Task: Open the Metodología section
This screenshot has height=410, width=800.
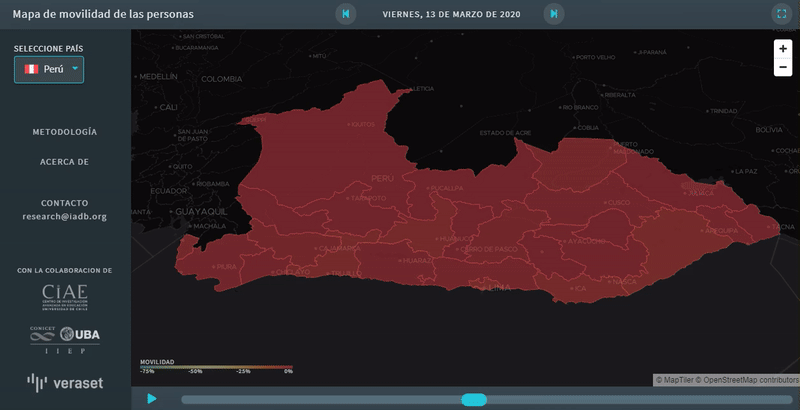Action: [64, 132]
